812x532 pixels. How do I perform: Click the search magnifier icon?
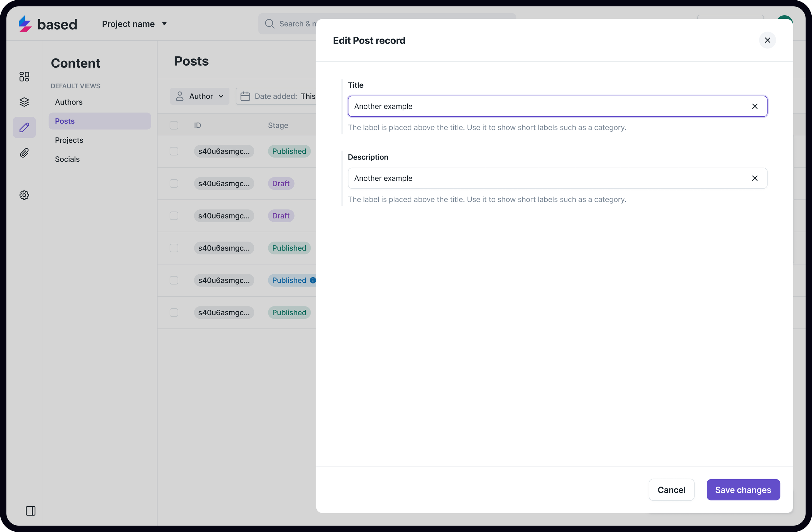270,23
